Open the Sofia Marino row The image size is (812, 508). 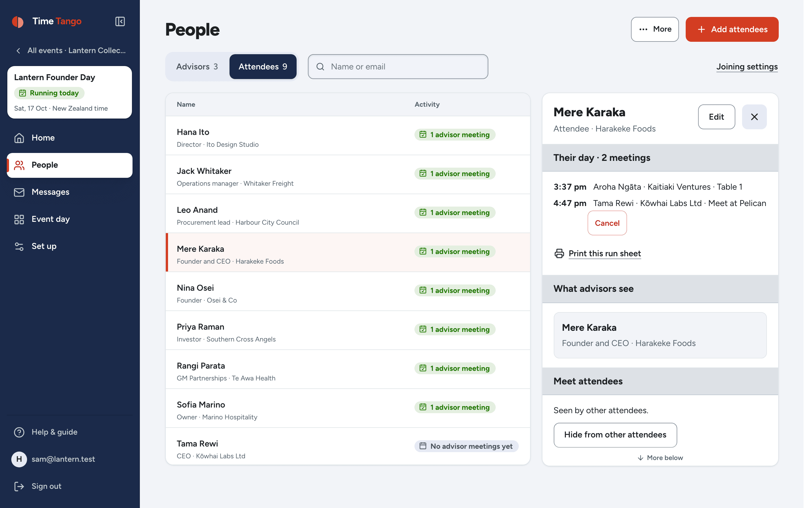(x=348, y=409)
